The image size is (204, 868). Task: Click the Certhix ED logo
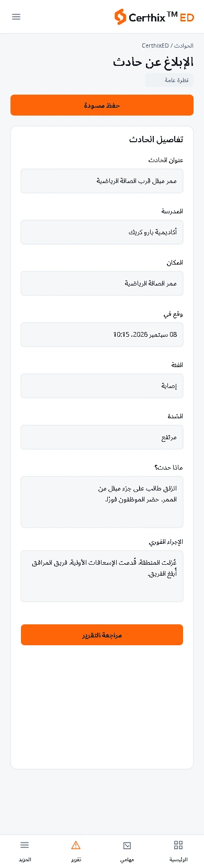154,17
